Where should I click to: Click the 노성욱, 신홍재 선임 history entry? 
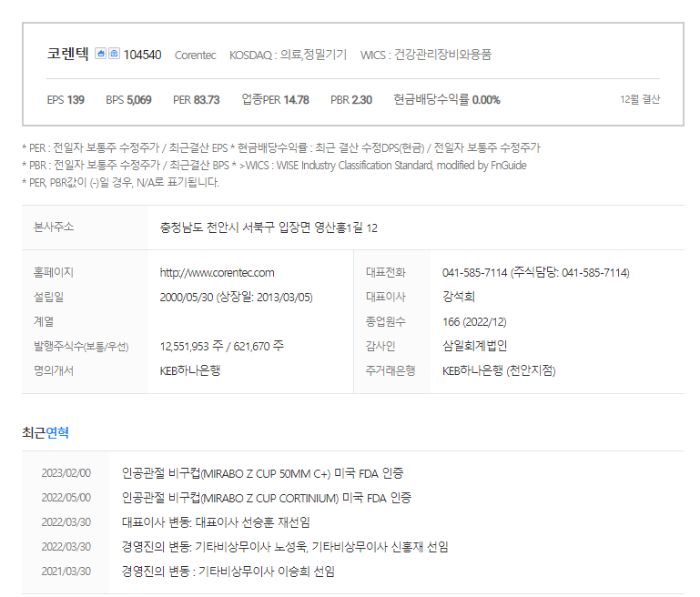coord(285,547)
